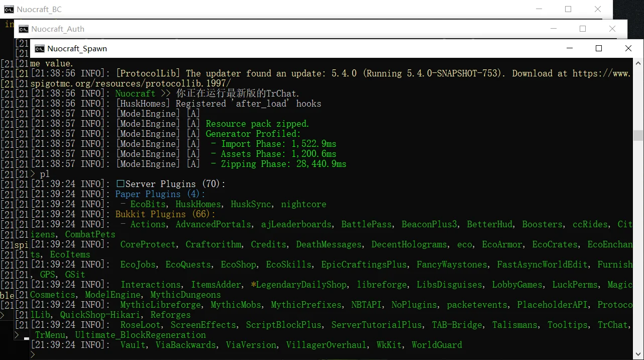644x360 pixels.
Task: Click the plugin name 'RoseLoot'
Action: click(141, 325)
